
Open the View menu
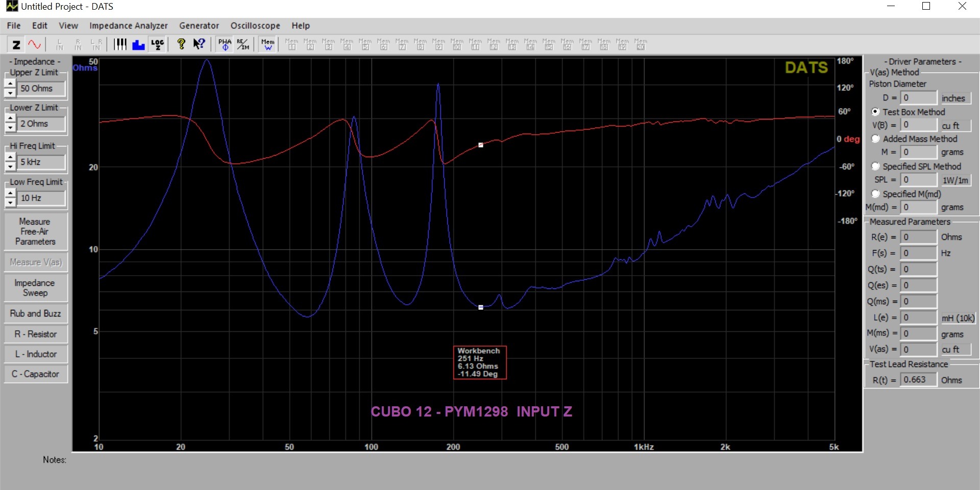68,26
